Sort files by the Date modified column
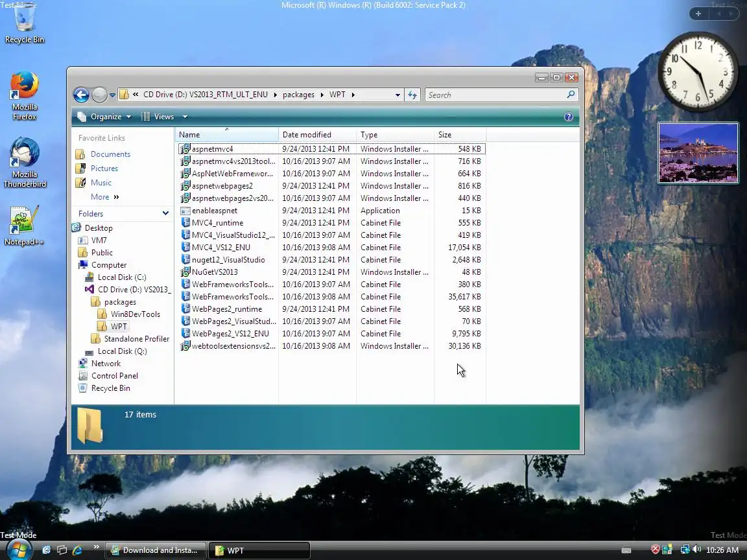747x560 pixels. tap(317, 135)
